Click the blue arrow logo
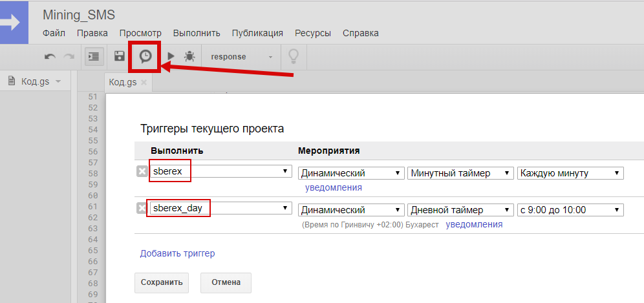The image size is (644, 303). 14,22
